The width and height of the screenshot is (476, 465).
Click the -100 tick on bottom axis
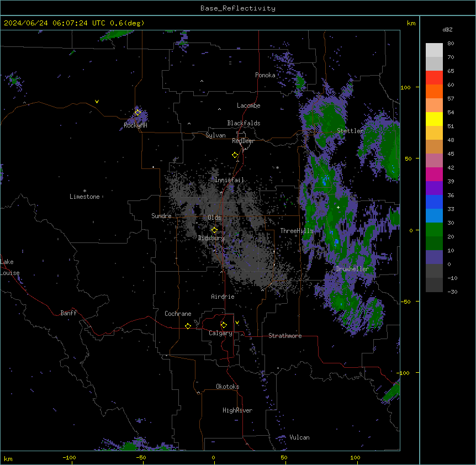click(69, 457)
